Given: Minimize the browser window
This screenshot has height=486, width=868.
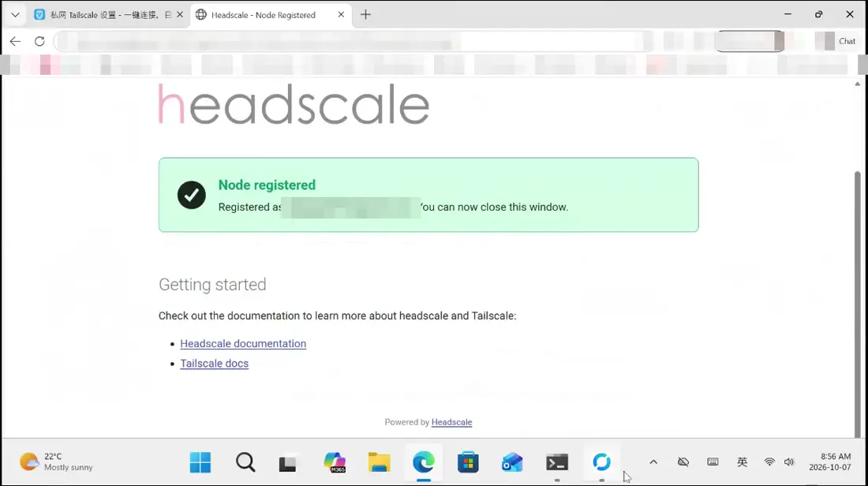Looking at the screenshot, I should [788, 14].
